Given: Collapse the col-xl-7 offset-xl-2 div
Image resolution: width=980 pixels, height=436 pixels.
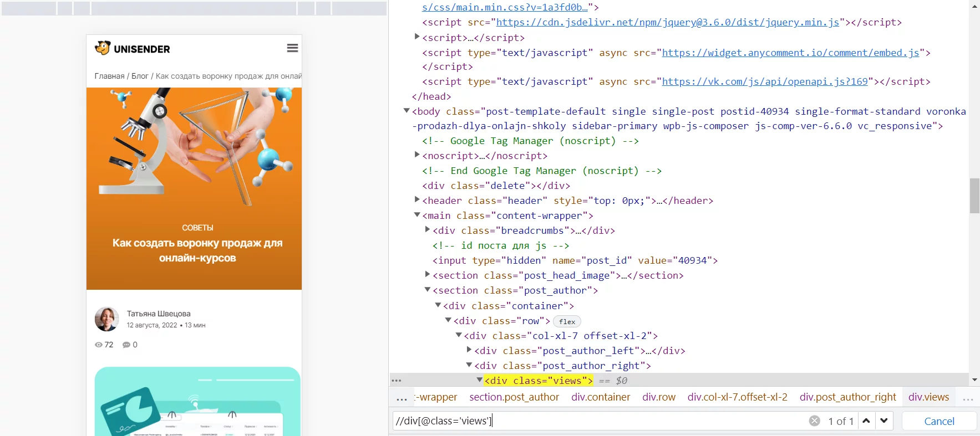Looking at the screenshot, I should [459, 335].
